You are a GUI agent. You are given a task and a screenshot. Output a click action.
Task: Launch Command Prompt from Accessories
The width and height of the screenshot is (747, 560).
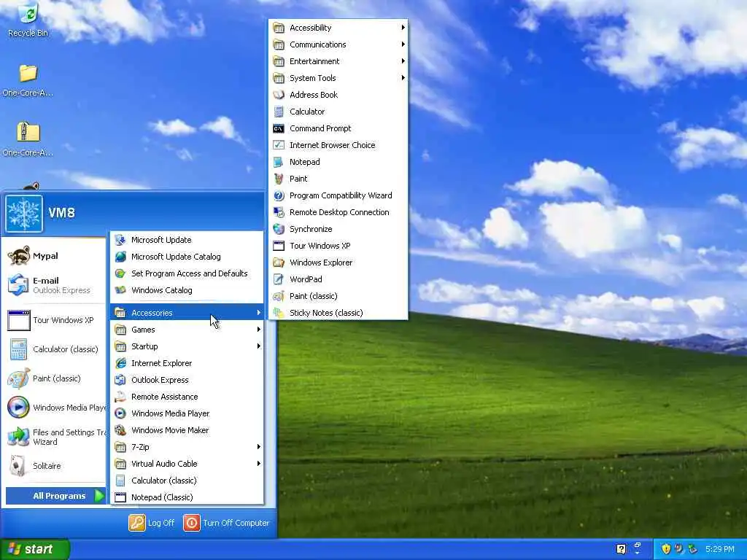tap(338, 128)
